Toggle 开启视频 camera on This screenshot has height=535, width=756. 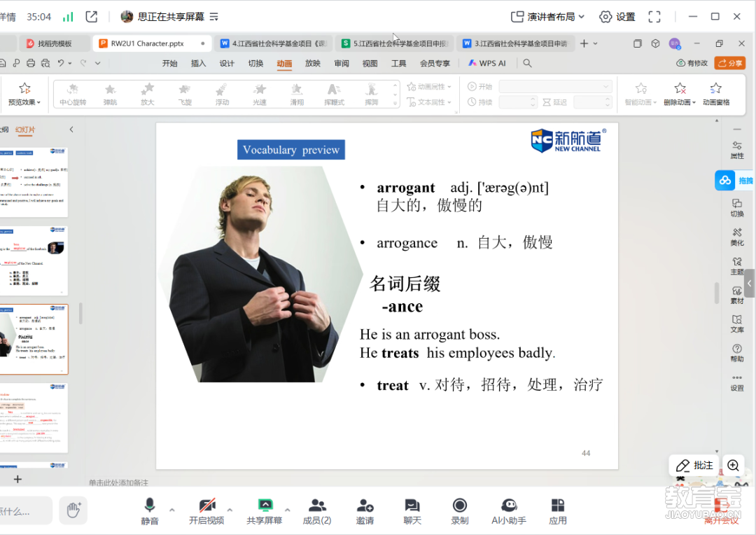tap(206, 511)
